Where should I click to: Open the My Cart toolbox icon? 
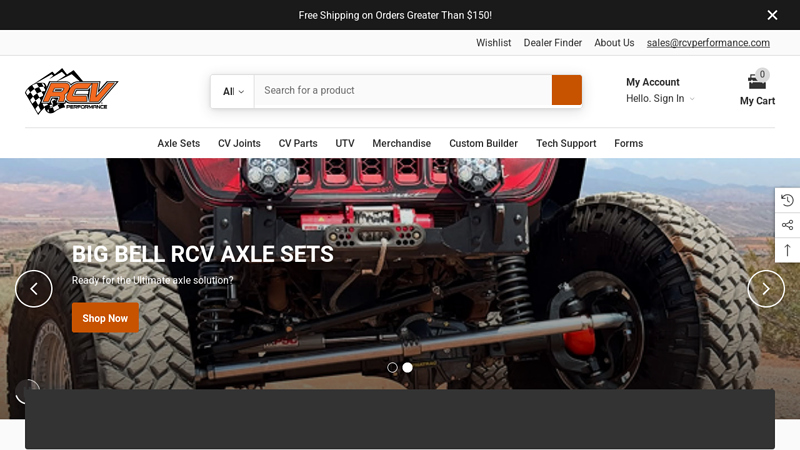click(x=757, y=81)
